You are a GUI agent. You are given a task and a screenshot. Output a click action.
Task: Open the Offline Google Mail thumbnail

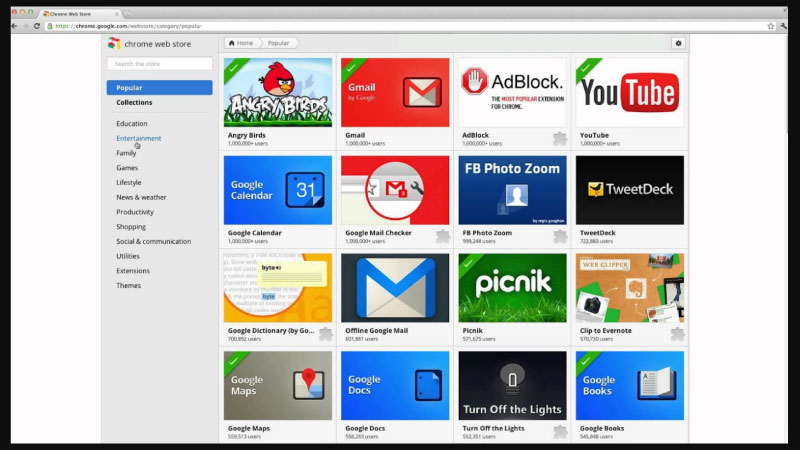[x=395, y=288]
